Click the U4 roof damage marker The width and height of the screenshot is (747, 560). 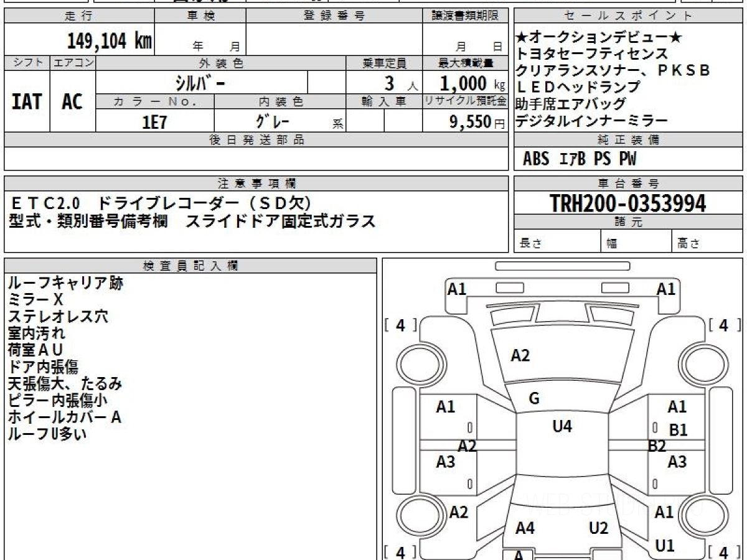pos(561,426)
